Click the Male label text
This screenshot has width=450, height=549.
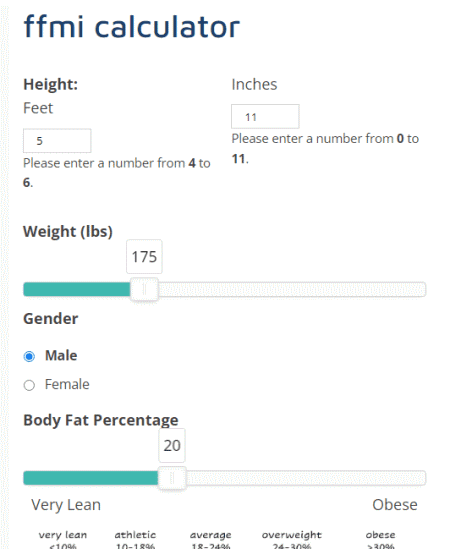tap(61, 356)
